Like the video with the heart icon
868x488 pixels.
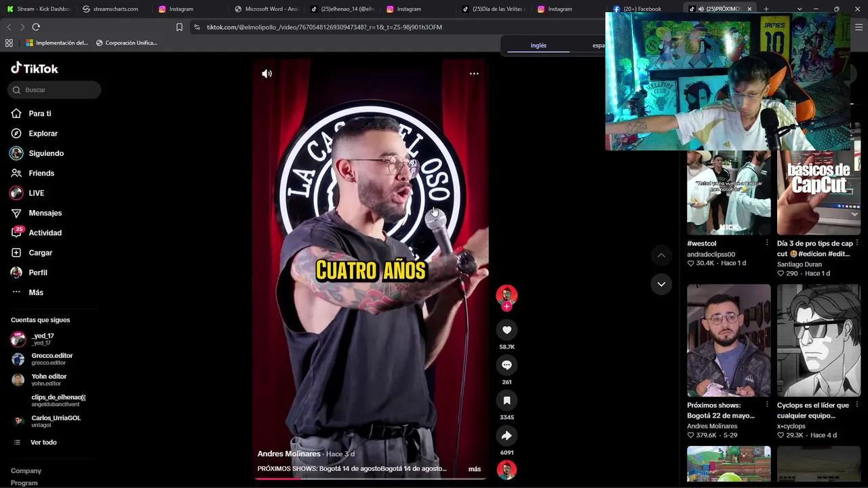507,330
